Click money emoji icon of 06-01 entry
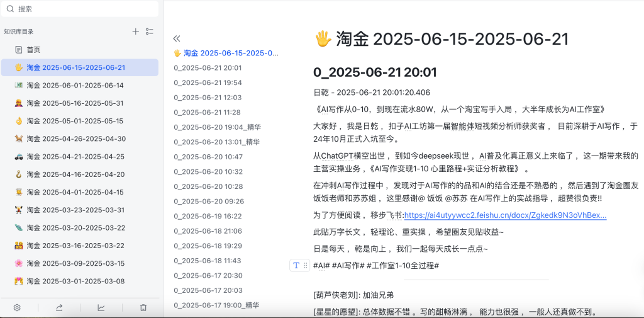This screenshot has width=644, height=318. click(18, 85)
